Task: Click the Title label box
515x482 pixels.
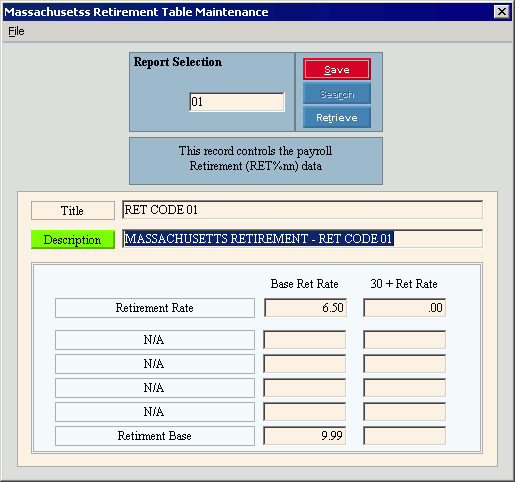Action: coord(73,210)
